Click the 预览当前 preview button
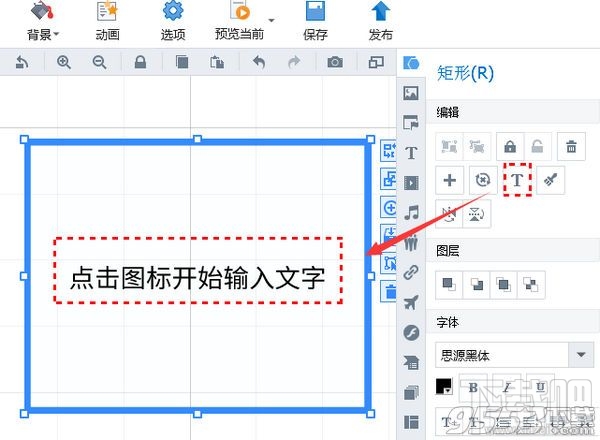Image resolution: width=600 pixels, height=440 pixels. (x=239, y=22)
